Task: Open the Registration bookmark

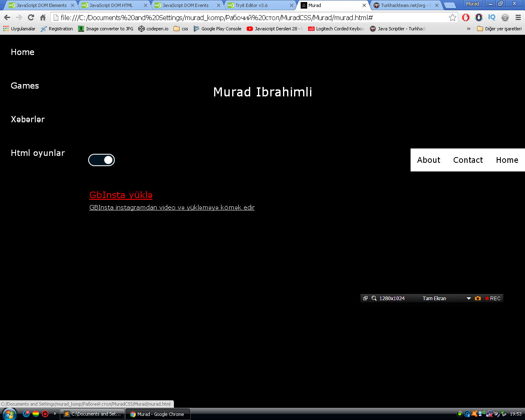Action: (57, 29)
